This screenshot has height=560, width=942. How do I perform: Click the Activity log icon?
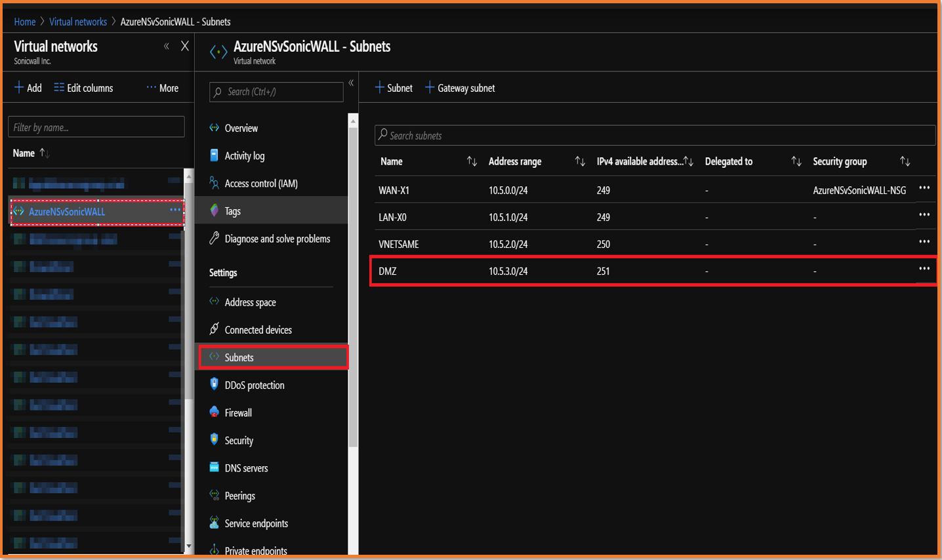pos(214,155)
